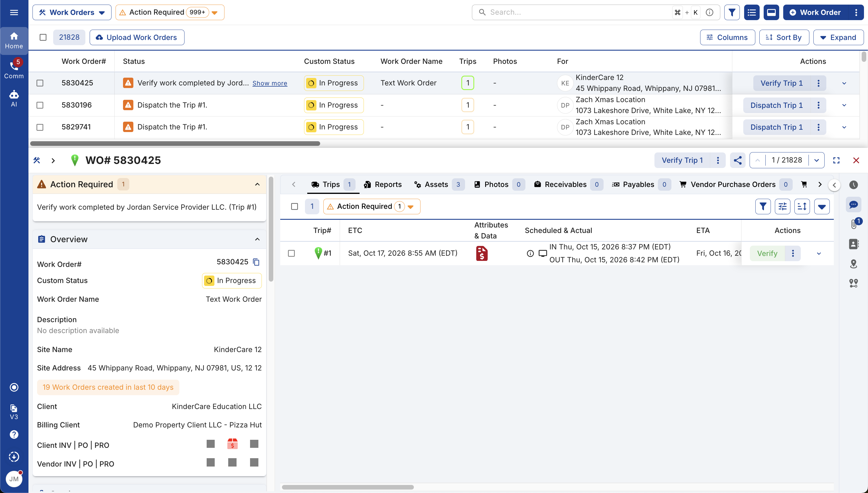The width and height of the screenshot is (868, 493).
Task: Open the chat messages icon in right rail
Action: 853,205
